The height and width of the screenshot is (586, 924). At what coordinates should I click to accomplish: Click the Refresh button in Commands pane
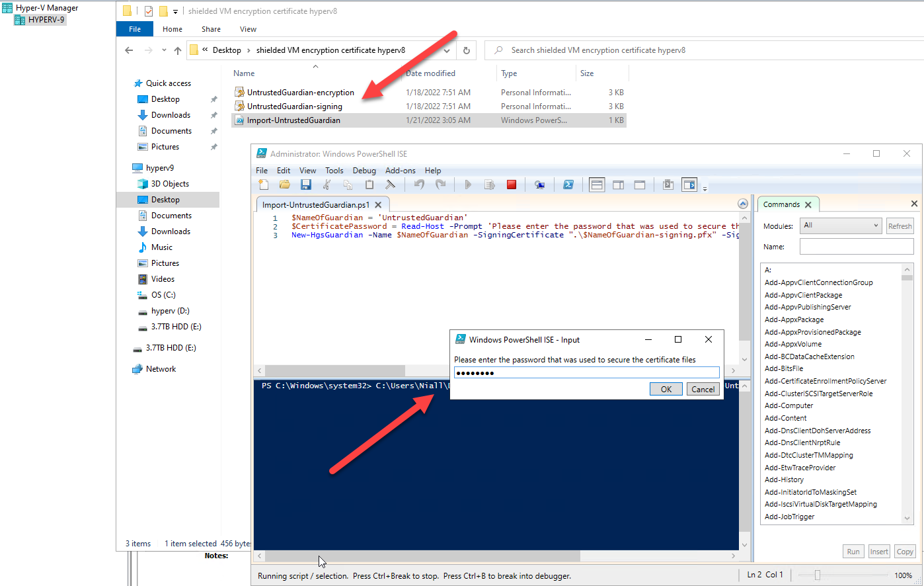pos(900,226)
